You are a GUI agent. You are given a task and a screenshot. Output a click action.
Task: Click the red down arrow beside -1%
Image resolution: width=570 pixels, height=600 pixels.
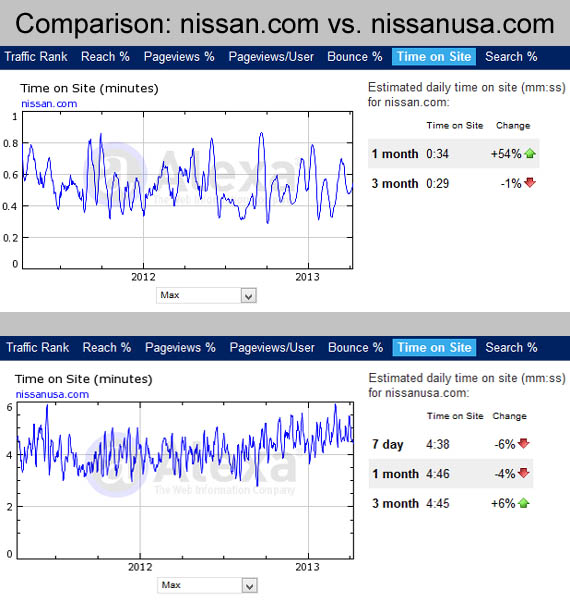(x=530, y=183)
